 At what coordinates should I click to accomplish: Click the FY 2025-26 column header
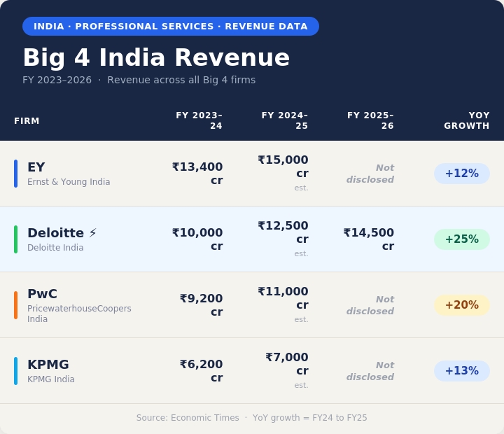point(370,120)
